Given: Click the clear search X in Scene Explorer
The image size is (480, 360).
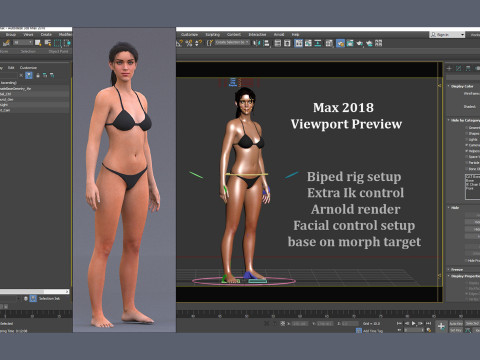Looking at the screenshot, I should [21, 75].
